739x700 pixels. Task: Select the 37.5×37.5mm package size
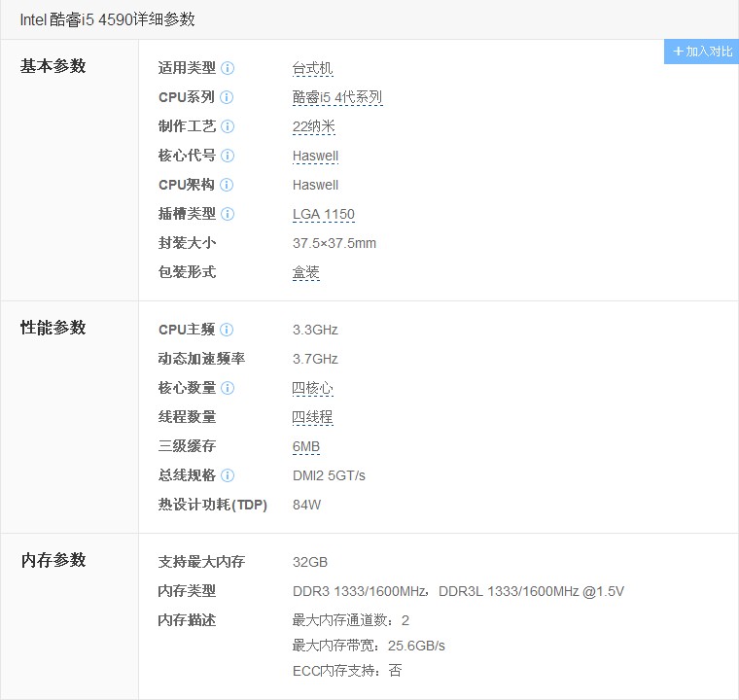click(334, 244)
